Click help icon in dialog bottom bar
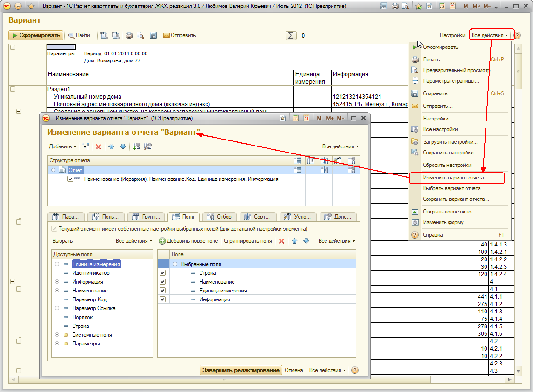This screenshot has width=533, height=392. (355, 370)
